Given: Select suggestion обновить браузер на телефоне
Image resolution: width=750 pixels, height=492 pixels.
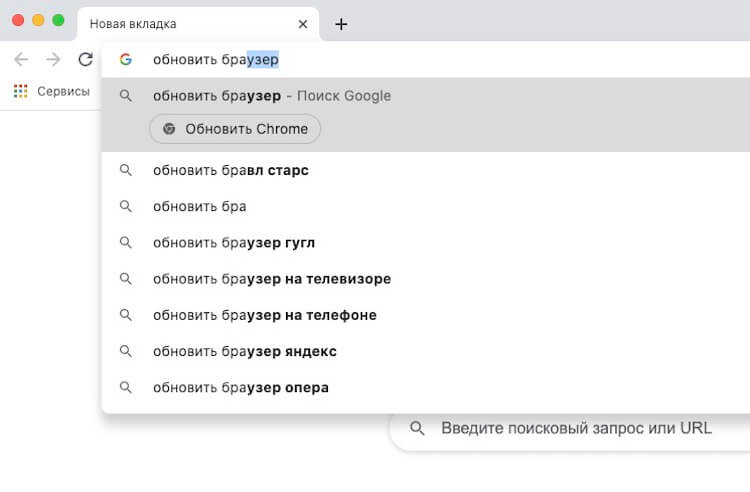Looking at the screenshot, I should coord(426,315).
